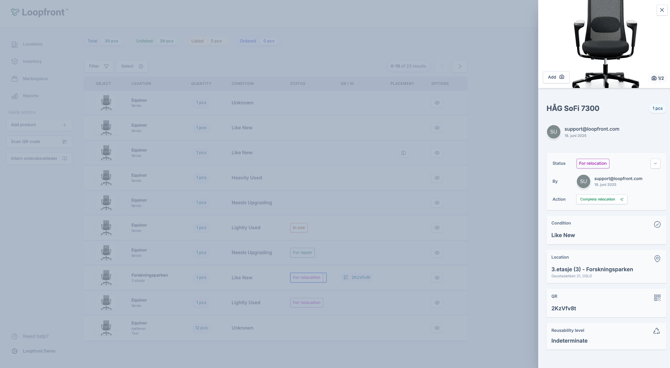Image resolution: width=670 pixels, height=368 pixels.
Task: Click Complete relocation action button
Action: (x=602, y=199)
